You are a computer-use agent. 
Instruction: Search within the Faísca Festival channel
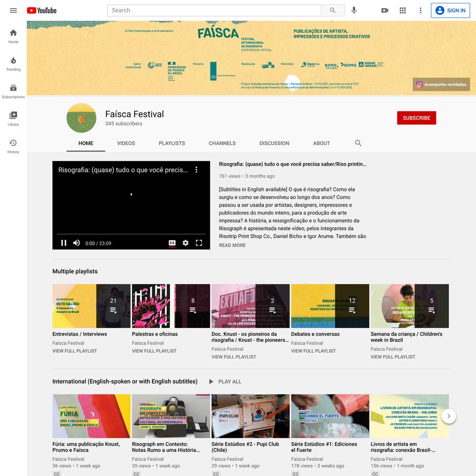[358, 143]
